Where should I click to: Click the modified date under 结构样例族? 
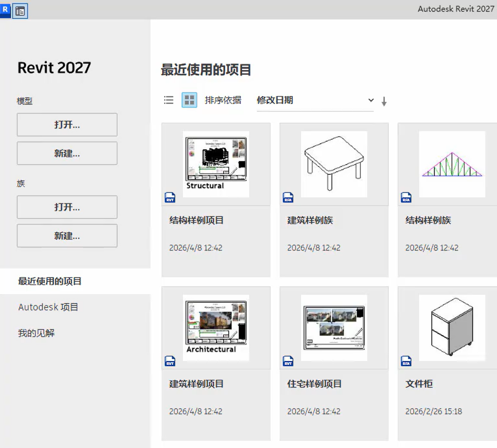(432, 248)
